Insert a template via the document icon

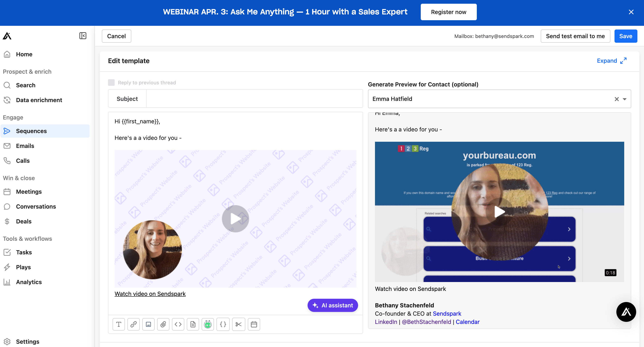[193, 324]
